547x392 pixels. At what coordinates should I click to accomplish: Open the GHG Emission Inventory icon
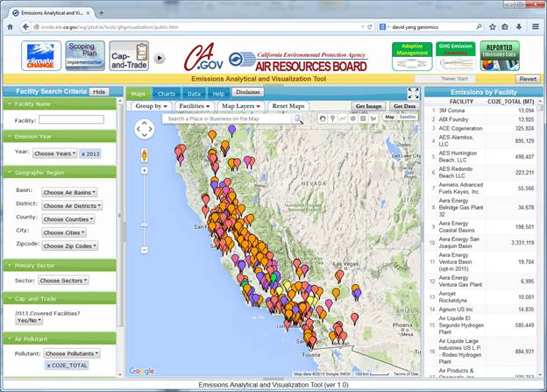tap(455, 56)
